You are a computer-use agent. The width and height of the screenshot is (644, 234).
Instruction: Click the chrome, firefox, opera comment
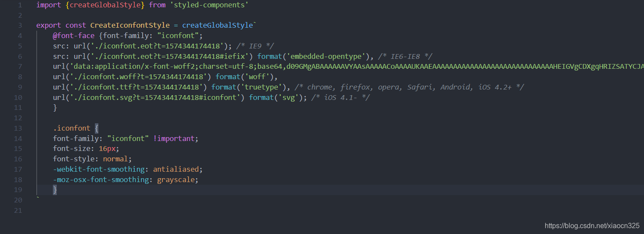(409, 87)
